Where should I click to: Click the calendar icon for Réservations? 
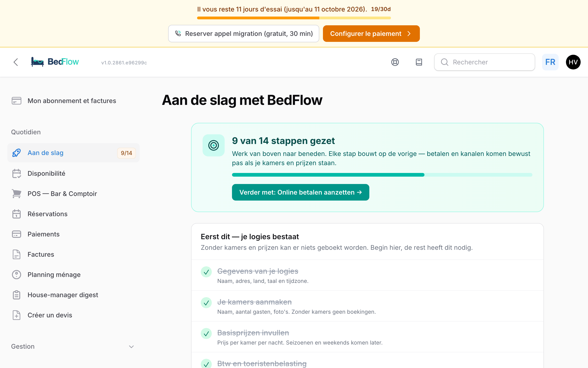click(17, 214)
